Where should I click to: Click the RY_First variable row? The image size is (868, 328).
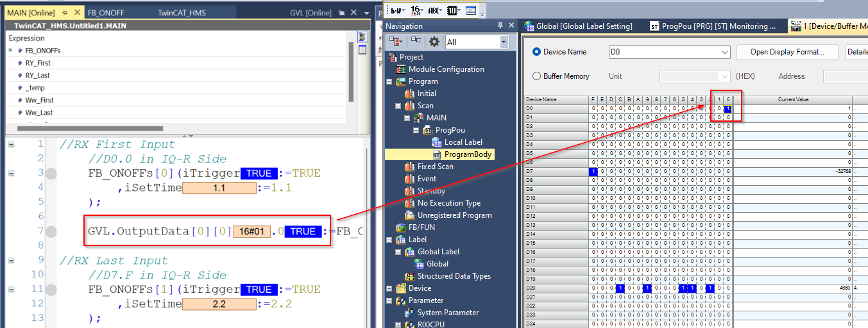click(x=176, y=63)
